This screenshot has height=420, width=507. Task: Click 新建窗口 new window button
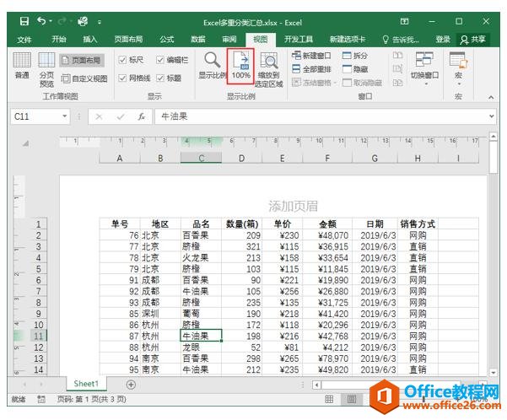[311, 56]
